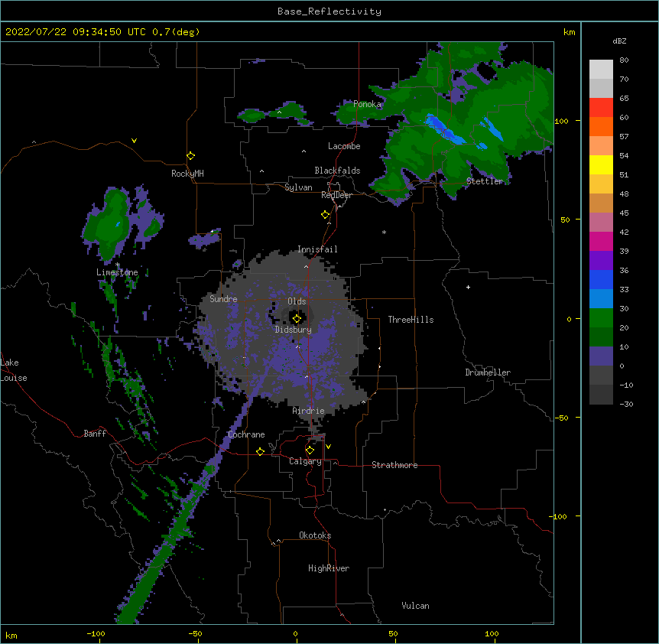Click the Blackfalds city label

[x=337, y=171]
